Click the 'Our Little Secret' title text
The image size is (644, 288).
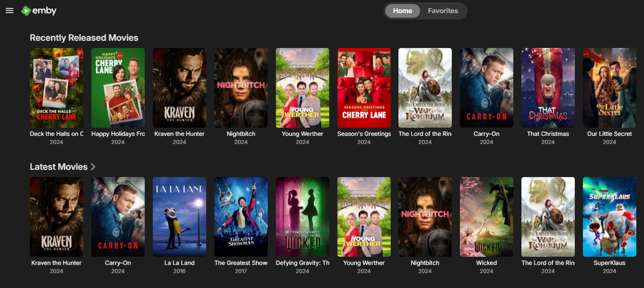pyautogui.click(x=610, y=134)
